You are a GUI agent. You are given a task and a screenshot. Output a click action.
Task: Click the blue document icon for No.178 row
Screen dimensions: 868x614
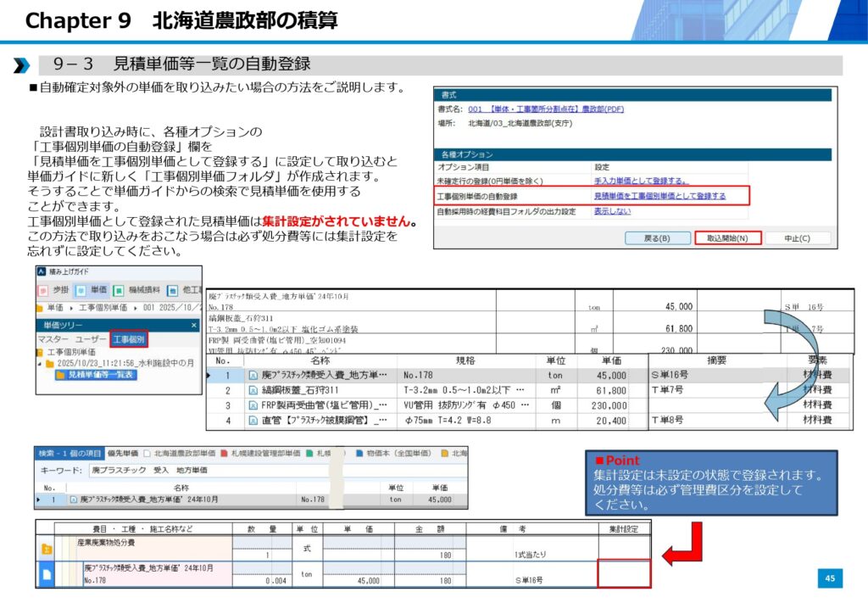tap(45, 574)
